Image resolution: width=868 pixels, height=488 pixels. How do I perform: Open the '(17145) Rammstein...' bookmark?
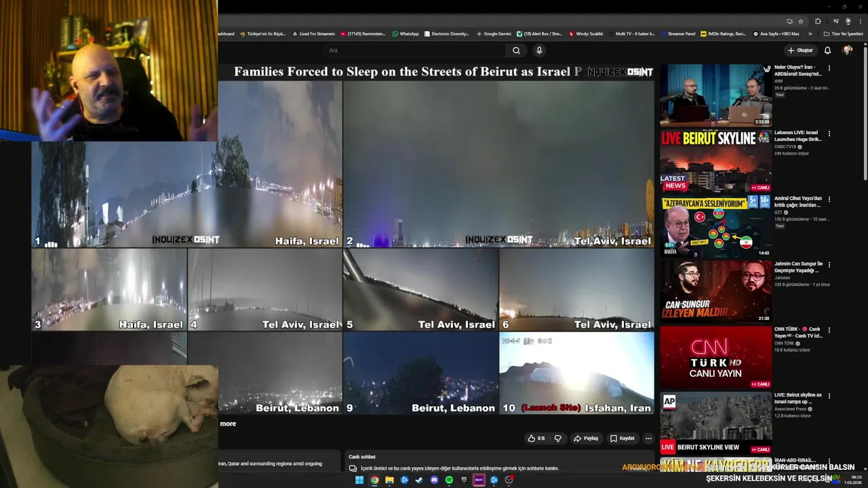(x=363, y=33)
